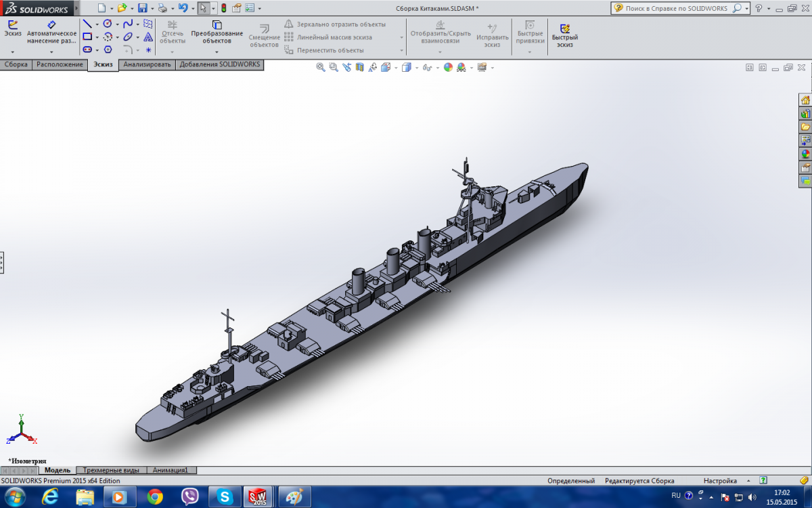The height and width of the screenshot is (508, 812).
Task: Click the Rebuild traffic light icon
Action: click(x=224, y=8)
